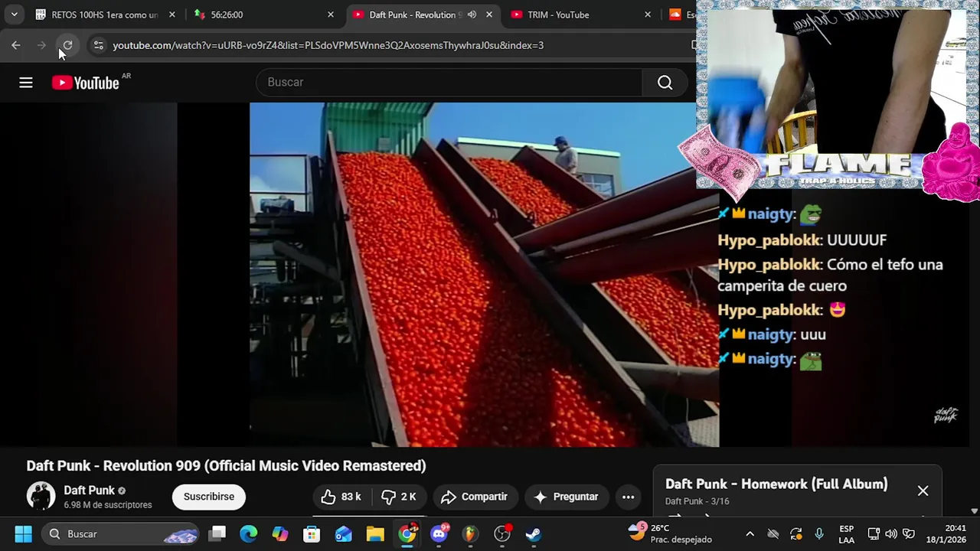Open Steam from the taskbar
Image resolution: width=980 pixels, height=551 pixels.
pos(534,533)
